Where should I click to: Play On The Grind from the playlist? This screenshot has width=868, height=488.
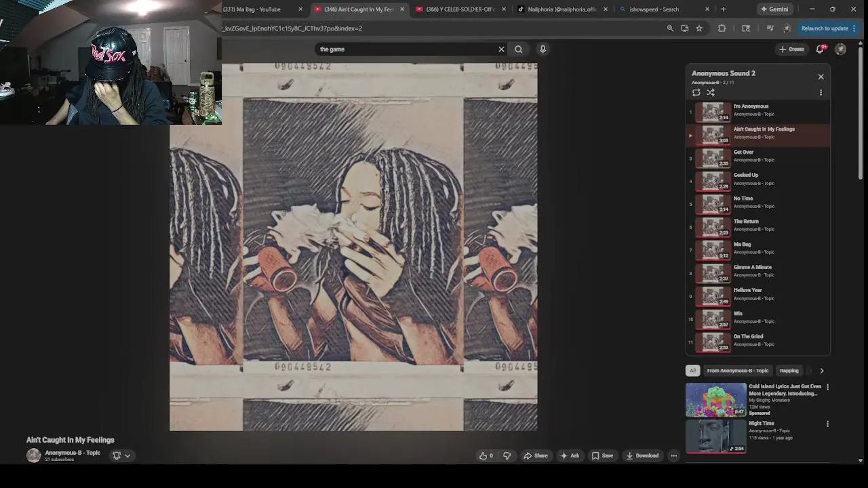758,342
